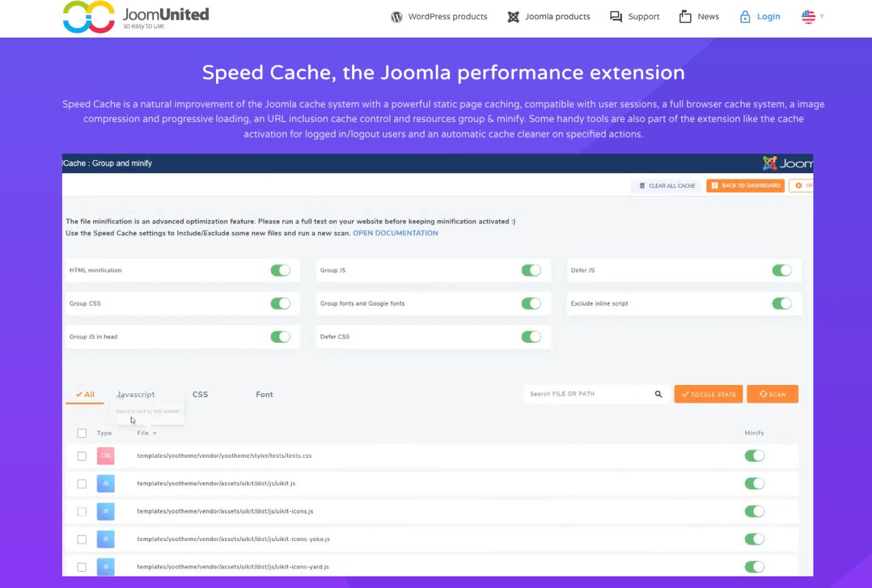Viewport: 872px width, 588px height.
Task: Toggle Minify switch for uikit.js
Action: click(755, 484)
